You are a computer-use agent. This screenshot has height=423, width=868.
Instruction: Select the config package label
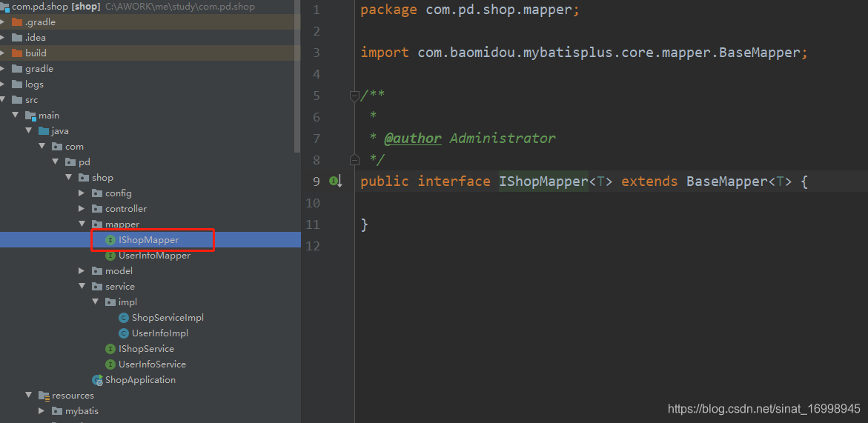point(119,193)
